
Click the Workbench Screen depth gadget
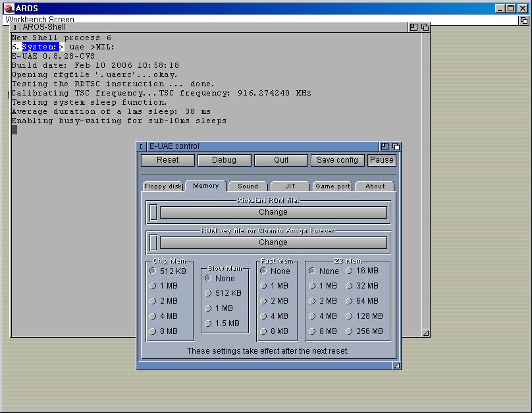[524, 20]
